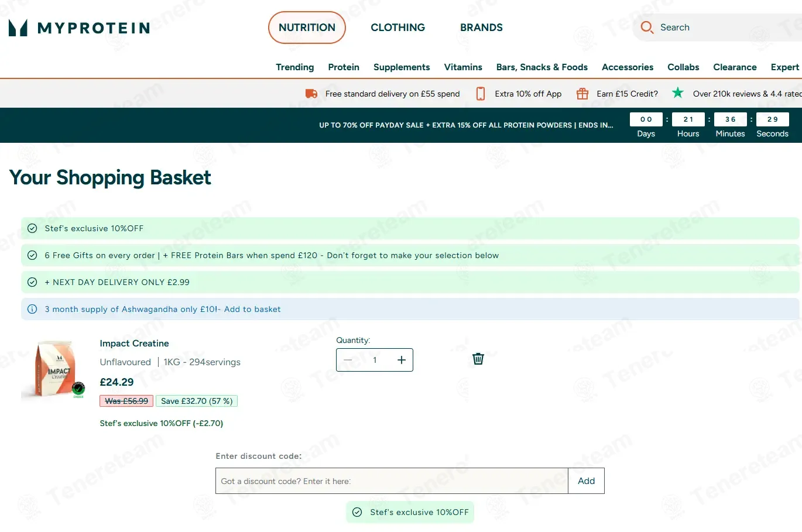Open the Supplements menu
The width and height of the screenshot is (802, 532).
coord(402,67)
